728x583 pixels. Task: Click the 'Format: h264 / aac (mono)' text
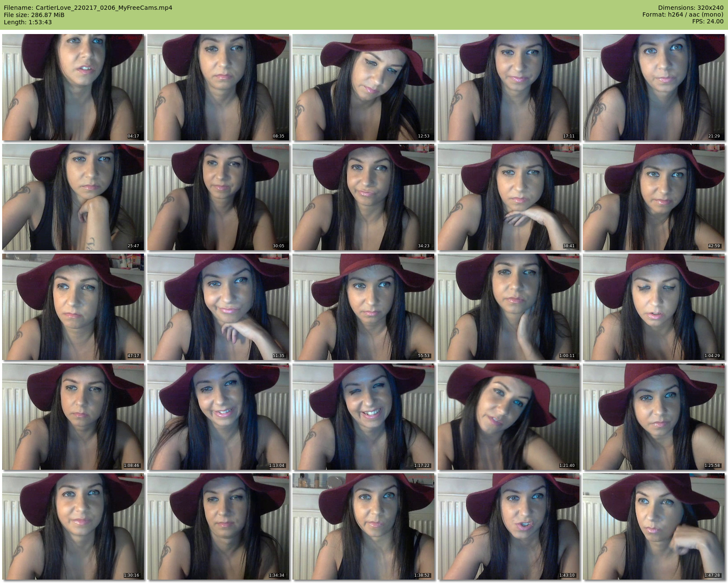click(x=683, y=14)
